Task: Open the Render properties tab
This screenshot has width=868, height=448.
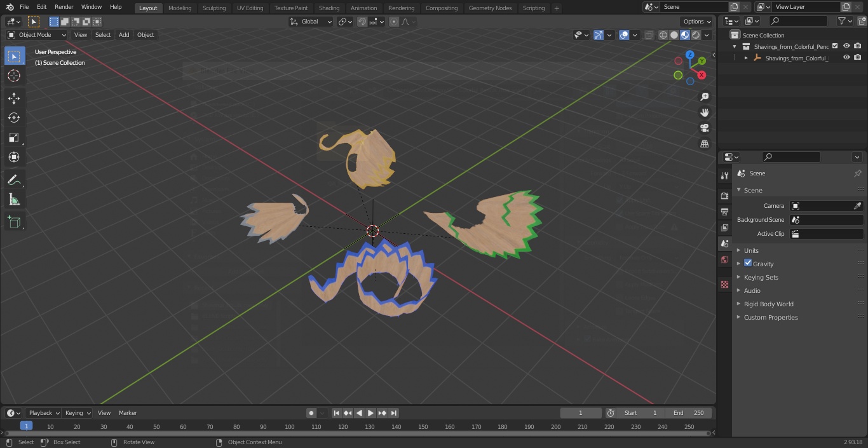Action: pyautogui.click(x=724, y=196)
